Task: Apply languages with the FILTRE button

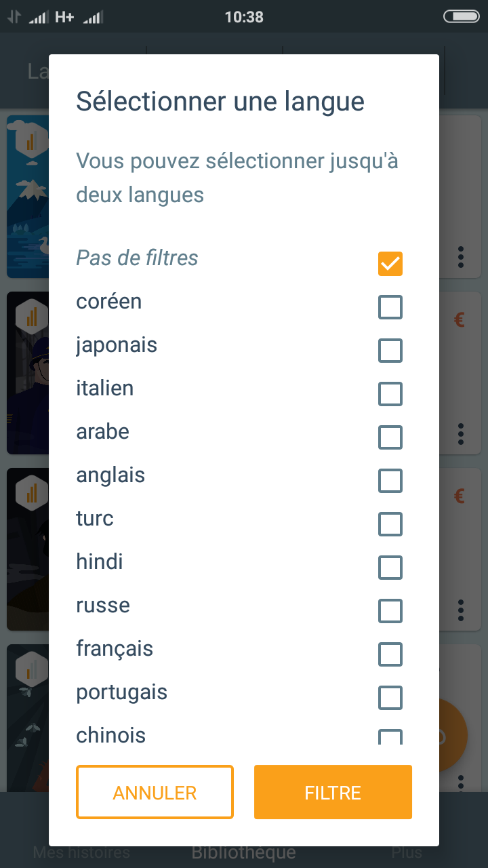Action: 333,792
